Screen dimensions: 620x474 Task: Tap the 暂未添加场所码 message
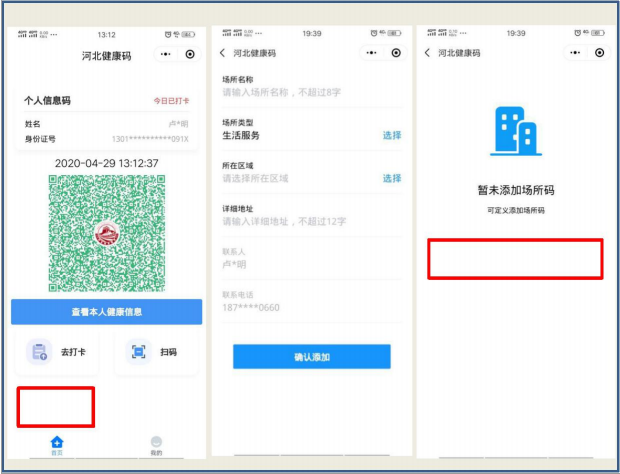tap(516, 190)
